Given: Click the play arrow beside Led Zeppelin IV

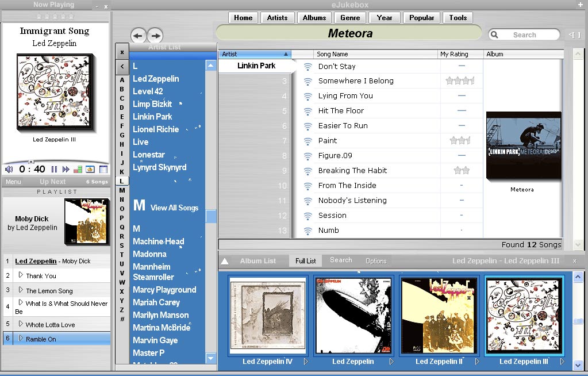Looking at the screenshot, I should tap(306, 362).
